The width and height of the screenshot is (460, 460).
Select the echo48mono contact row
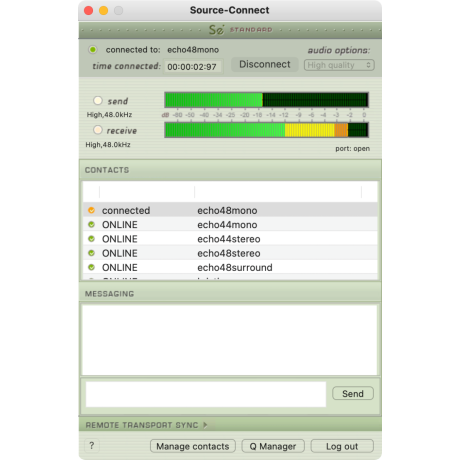point(230,210)
